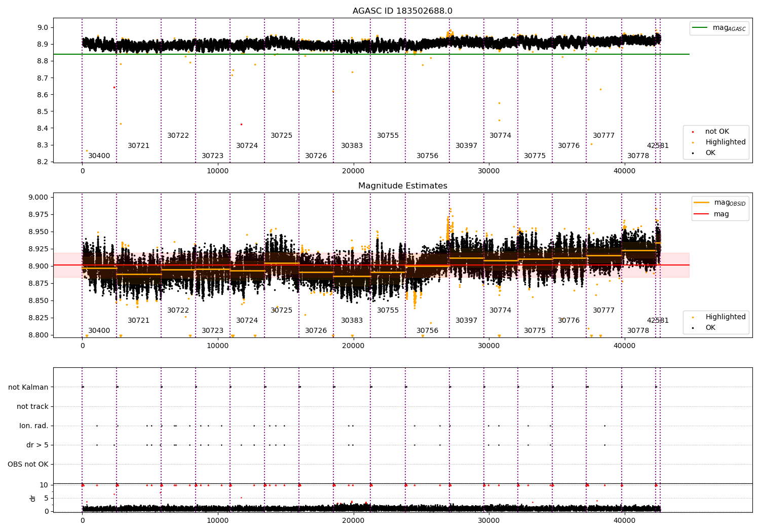Click y-axis tick 8.5 in AGASC ID plot
760x532 pixels.
pos(43,111)
